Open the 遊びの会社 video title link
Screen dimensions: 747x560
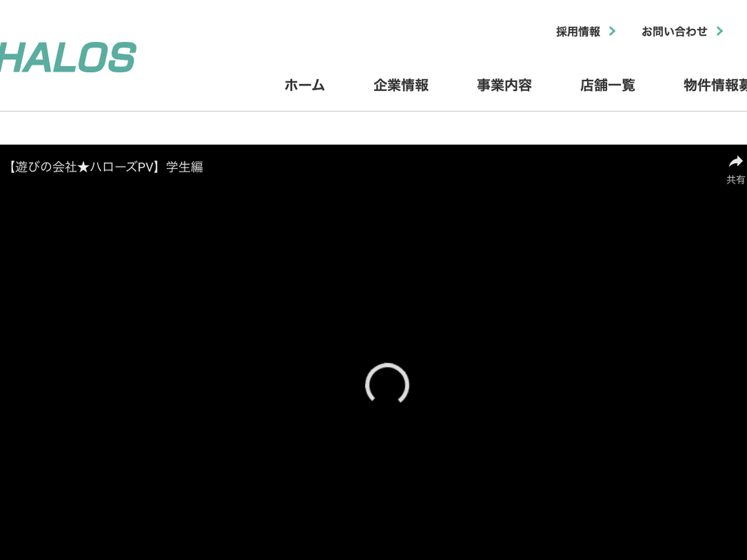pyautogui.click(x=42, y=167)
